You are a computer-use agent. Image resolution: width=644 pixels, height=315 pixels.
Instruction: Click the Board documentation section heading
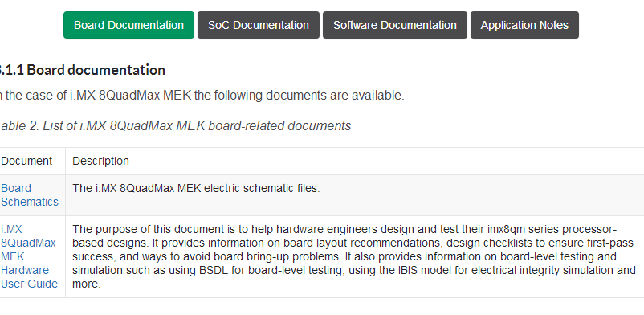click(x=82, y=70)
